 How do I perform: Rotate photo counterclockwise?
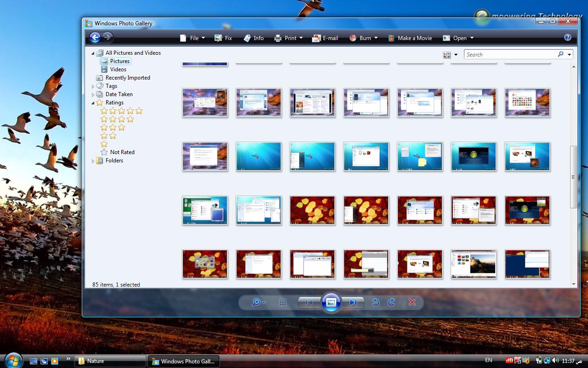(x=375, y=302)
